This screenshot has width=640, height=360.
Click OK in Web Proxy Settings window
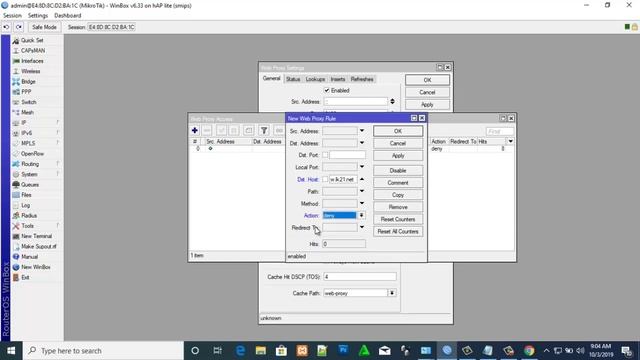(427, 80)
